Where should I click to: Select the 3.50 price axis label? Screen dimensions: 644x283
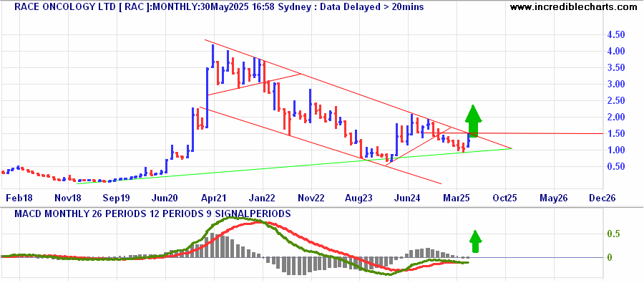point(615,68)
